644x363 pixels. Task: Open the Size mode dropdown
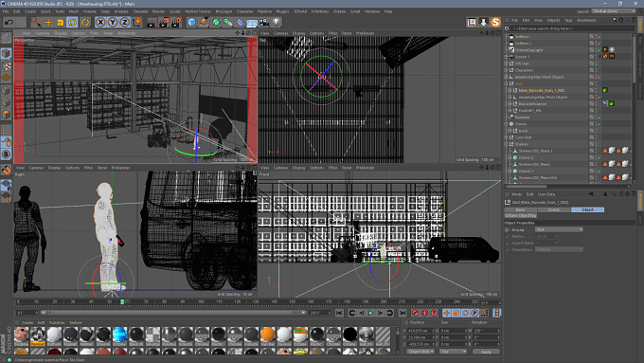[x=453, y=352]
